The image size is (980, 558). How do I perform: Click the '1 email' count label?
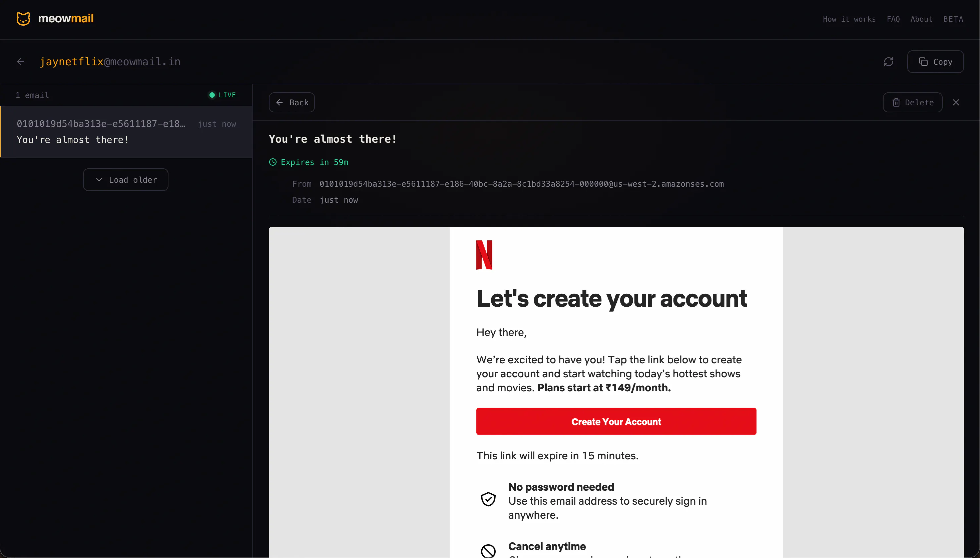pyautogui.click(x=32, y=95)
